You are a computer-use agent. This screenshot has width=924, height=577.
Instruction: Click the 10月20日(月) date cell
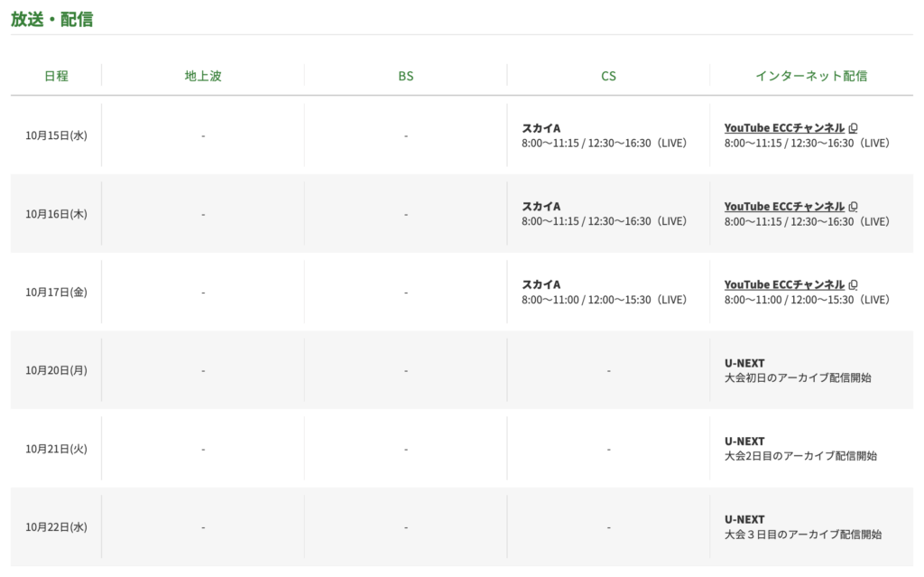coord(56,370)
